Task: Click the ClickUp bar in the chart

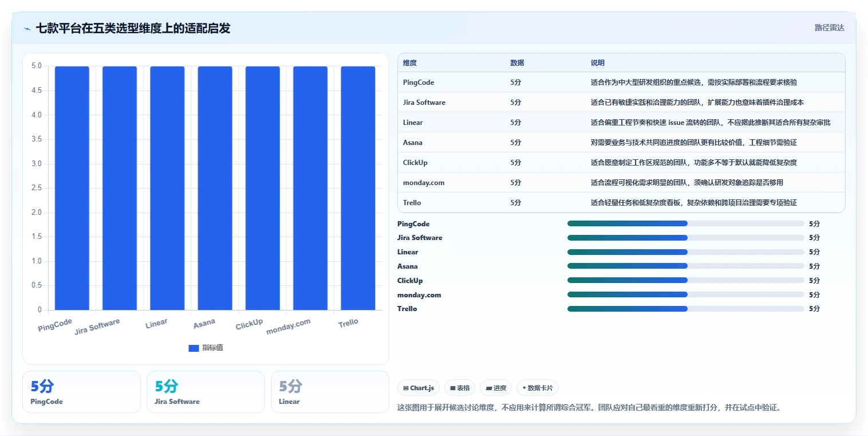Action: [263, 188]
